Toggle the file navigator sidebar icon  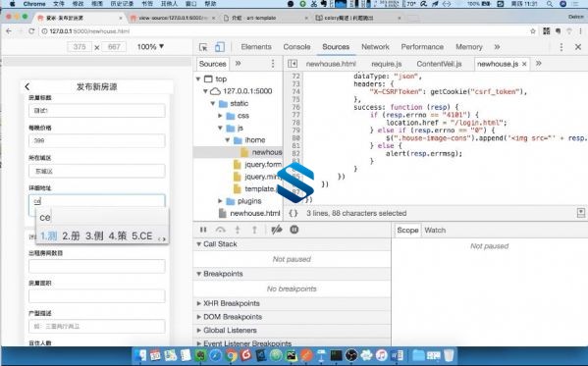293,64
